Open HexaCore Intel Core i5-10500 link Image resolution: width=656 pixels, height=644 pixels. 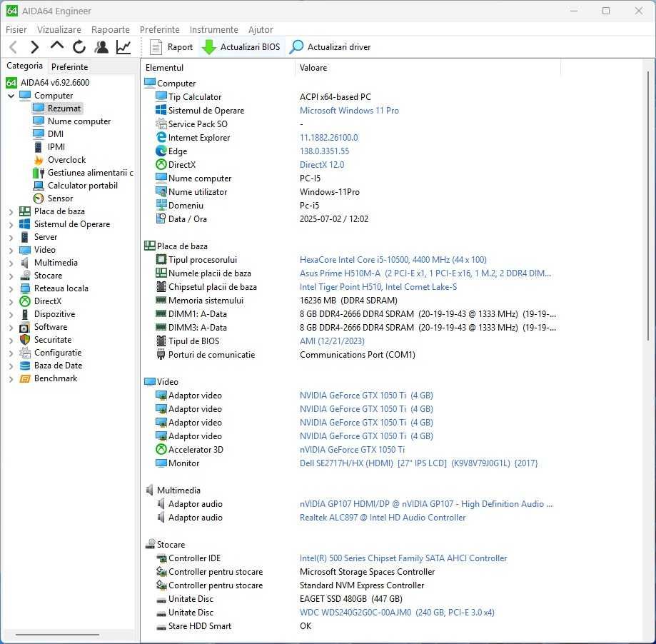(x=393, y=260)
